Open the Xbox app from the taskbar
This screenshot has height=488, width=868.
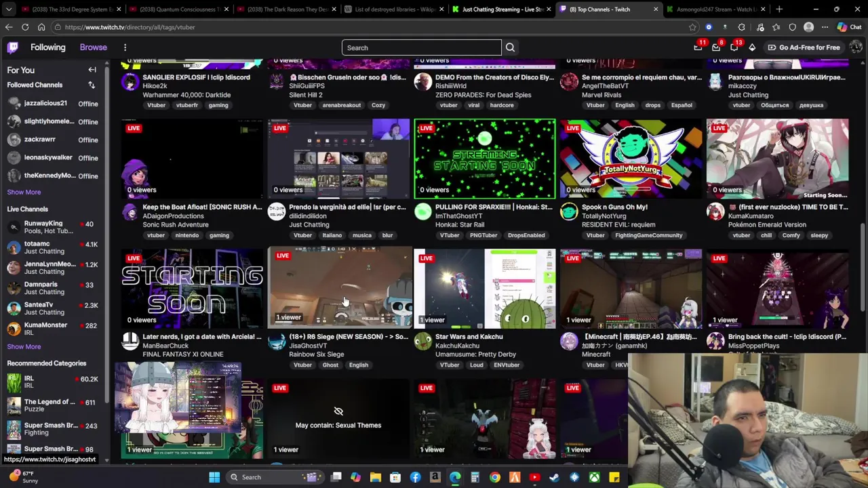click(x=594, y=477)
